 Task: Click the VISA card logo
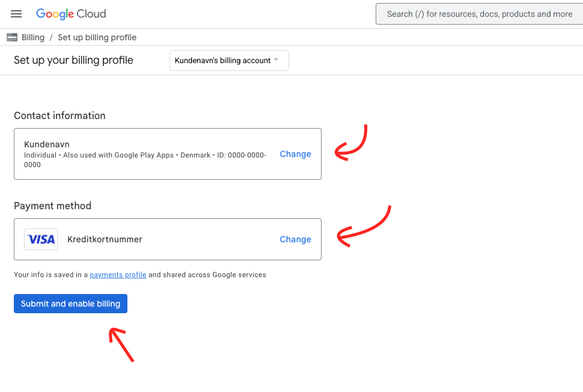[x=41, y=239]
